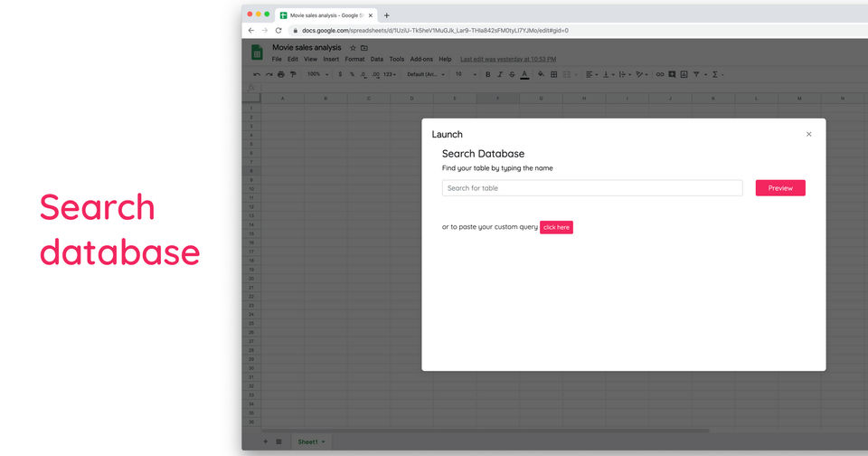Viewport: 868px width, 456px height.
Task: Open the horizontal align dropdown
Action: coord(591,74)
